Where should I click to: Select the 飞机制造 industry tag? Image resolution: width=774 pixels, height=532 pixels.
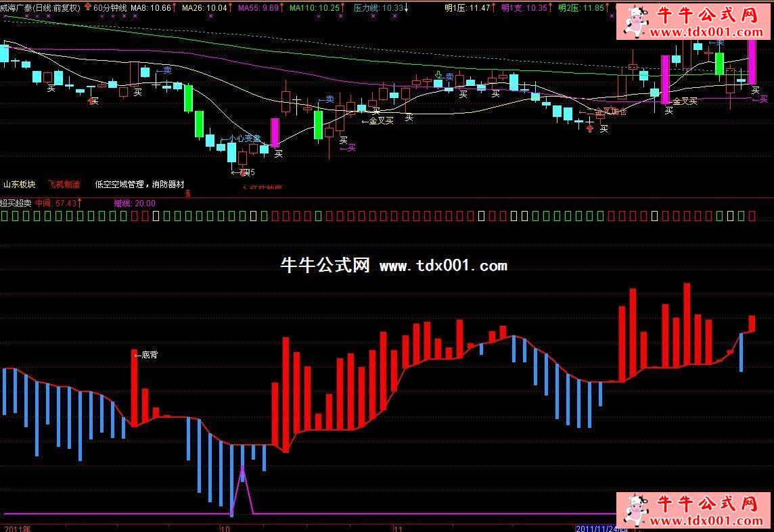click(x=64, y=184)
